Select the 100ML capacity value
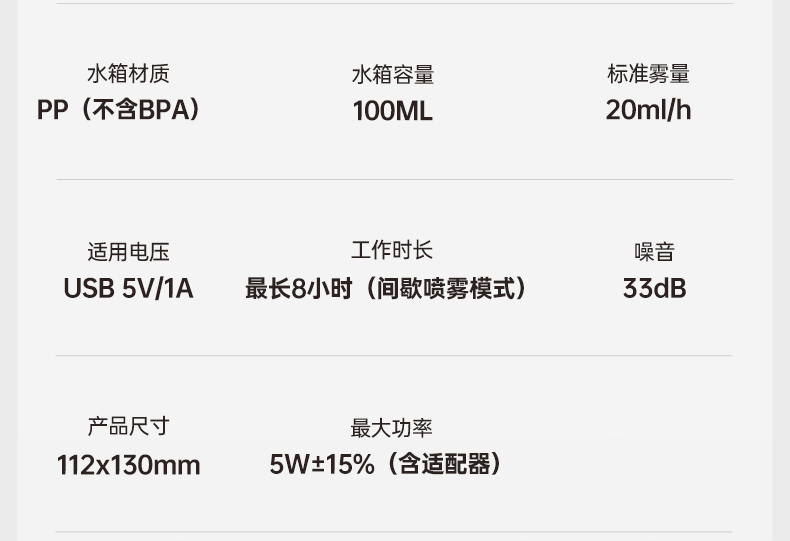 pos(392,111)
